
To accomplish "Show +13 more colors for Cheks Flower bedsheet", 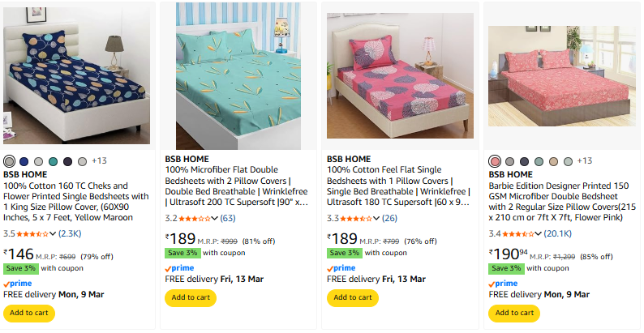I will pyautogui.click(x=99, y=160).
